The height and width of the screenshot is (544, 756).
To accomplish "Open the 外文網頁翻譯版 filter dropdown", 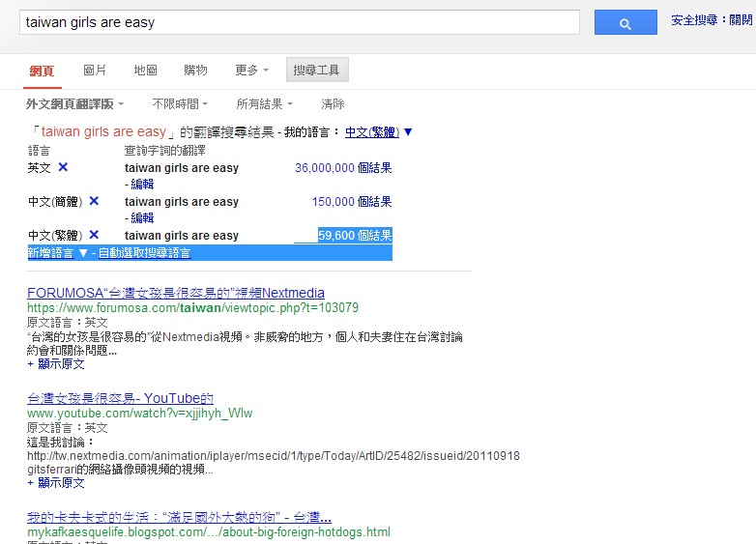I will click(x=74, y=104).
